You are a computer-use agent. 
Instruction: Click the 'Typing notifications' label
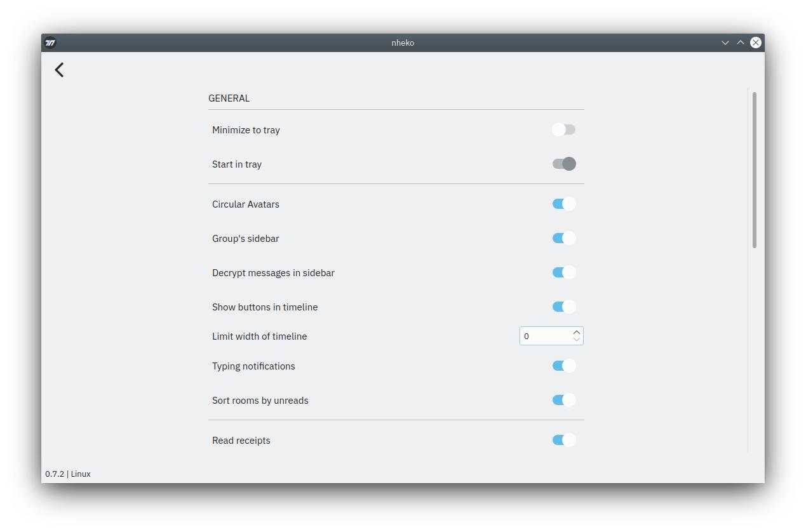pyautogui.click(x=253, y=366)
